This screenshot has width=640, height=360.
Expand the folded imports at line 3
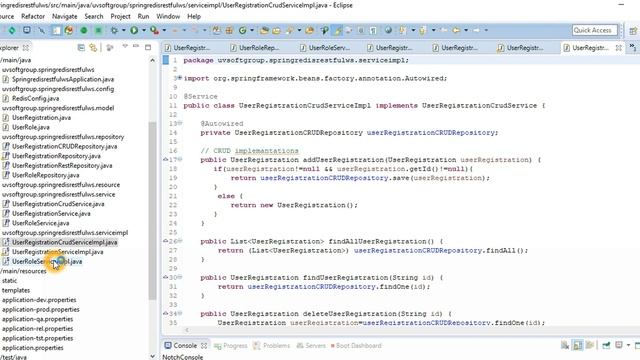click(180, 78)
